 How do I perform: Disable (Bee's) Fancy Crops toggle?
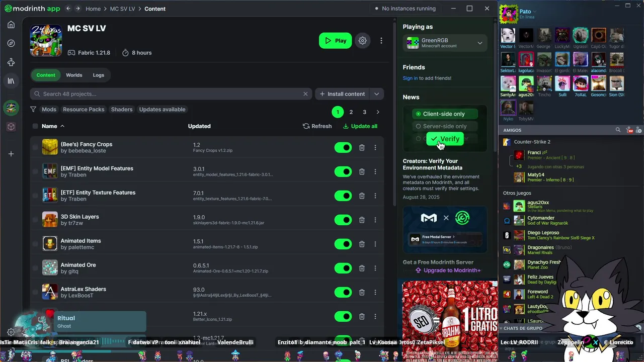pos(343,147)
